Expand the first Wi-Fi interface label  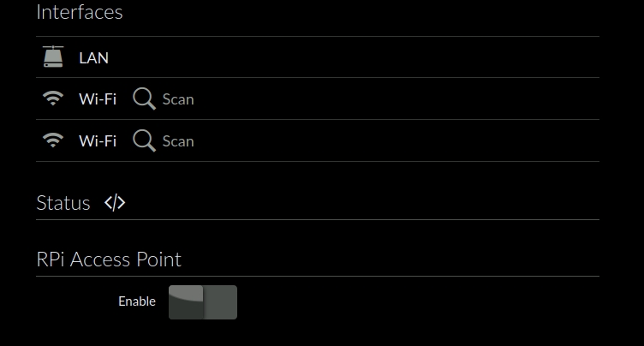(98, 99)
